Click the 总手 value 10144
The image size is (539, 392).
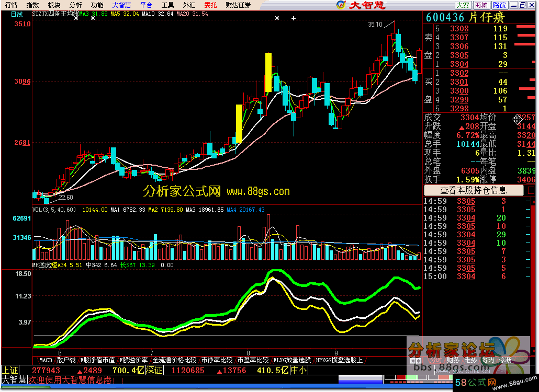pos(468,144)
